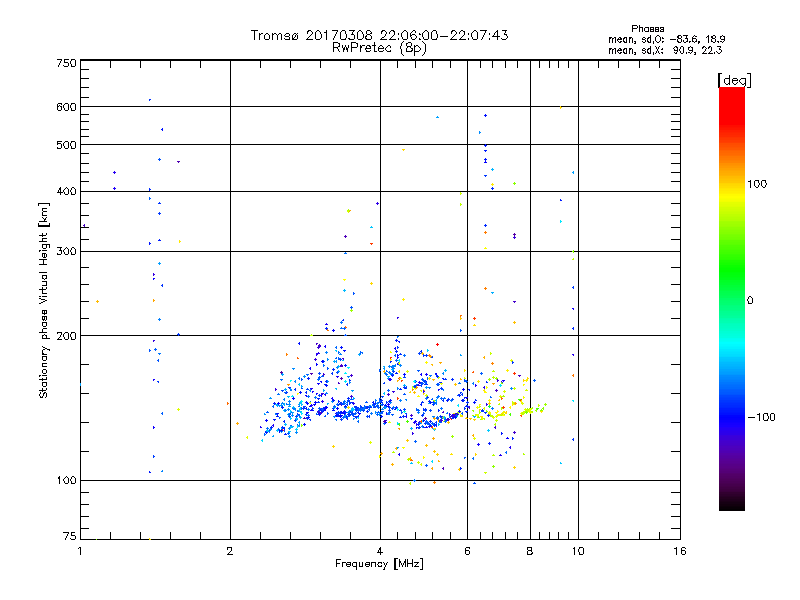The height and width of the screenshot is (600, 800).
Task: Click the plot title 'Tromsø 20170308 22:06:00-22:07:43'
Action: [x=379, y=35]
